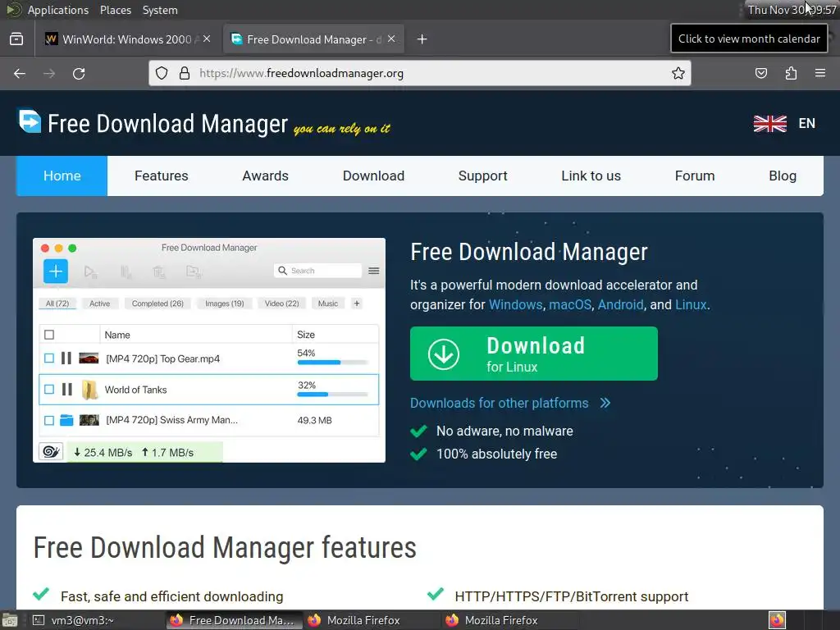Bookmark this page with the star icon
Screen dimensions: 840x630
(678, 73)
